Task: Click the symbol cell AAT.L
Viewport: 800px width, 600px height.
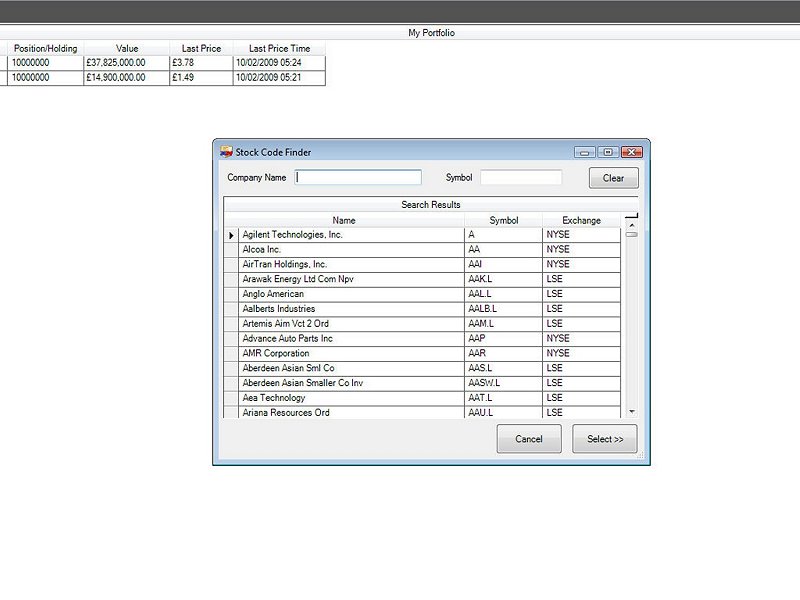Action: pyautogui.click(x=504, y=397)
